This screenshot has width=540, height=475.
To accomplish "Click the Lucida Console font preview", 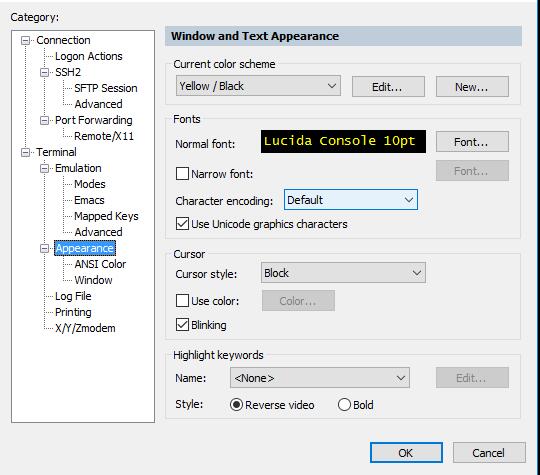I will (343, 141).
